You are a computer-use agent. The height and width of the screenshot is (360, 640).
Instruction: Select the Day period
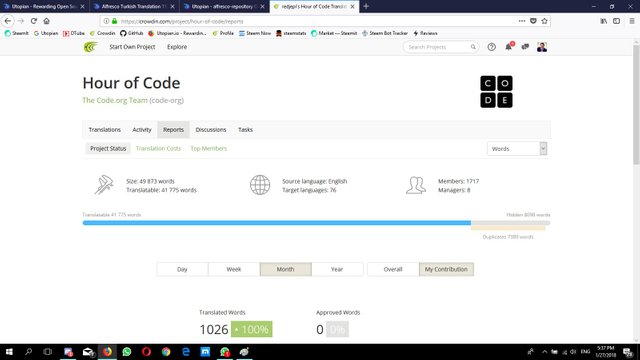[x=182, y=269]
